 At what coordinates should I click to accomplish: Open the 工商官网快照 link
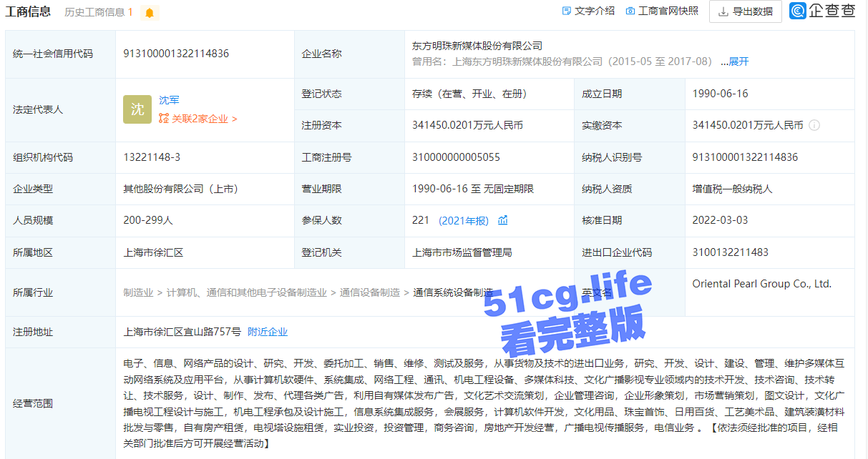pos(668,11)
